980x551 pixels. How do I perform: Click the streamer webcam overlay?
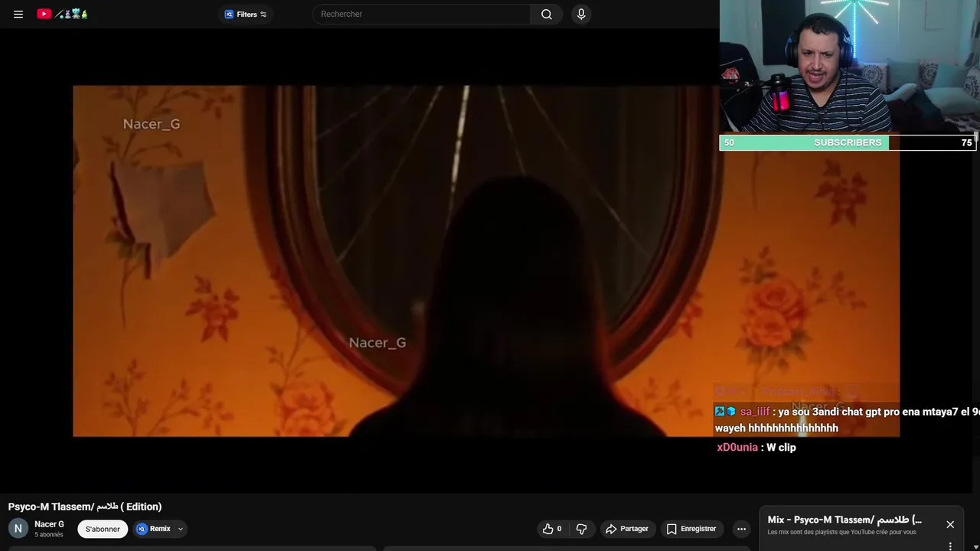(850, 67)
